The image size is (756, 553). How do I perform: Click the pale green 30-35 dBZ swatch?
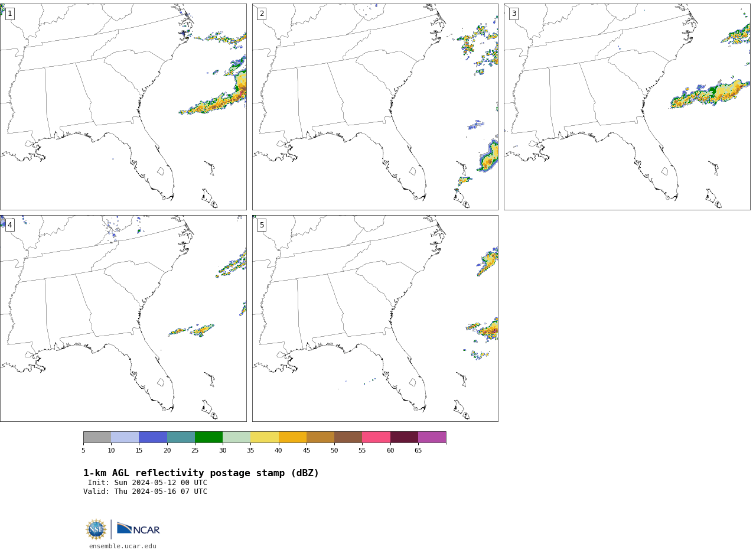[x=236, y=437]
